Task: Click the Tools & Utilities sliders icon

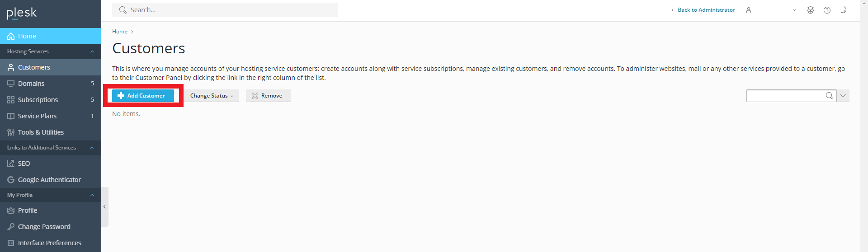Action: pyautogui.click(x=11, y=132)
